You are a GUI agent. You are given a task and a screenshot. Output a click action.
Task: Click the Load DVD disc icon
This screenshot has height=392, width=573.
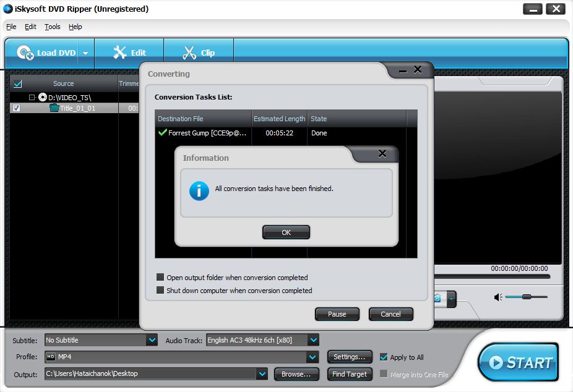[x=25, y=53]
